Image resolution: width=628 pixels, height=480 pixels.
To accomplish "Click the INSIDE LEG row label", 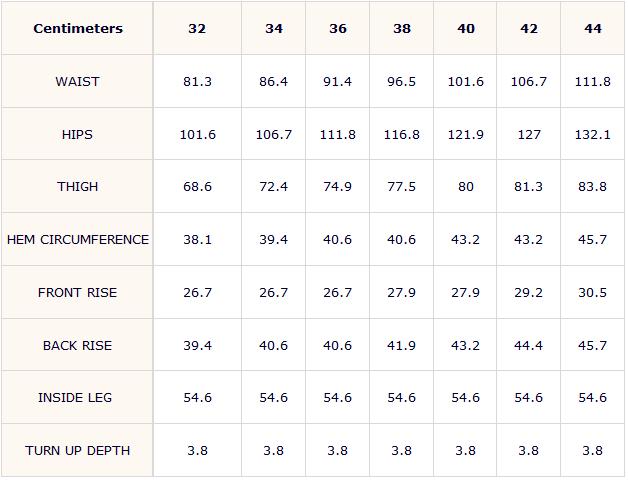I will point(75,397).
